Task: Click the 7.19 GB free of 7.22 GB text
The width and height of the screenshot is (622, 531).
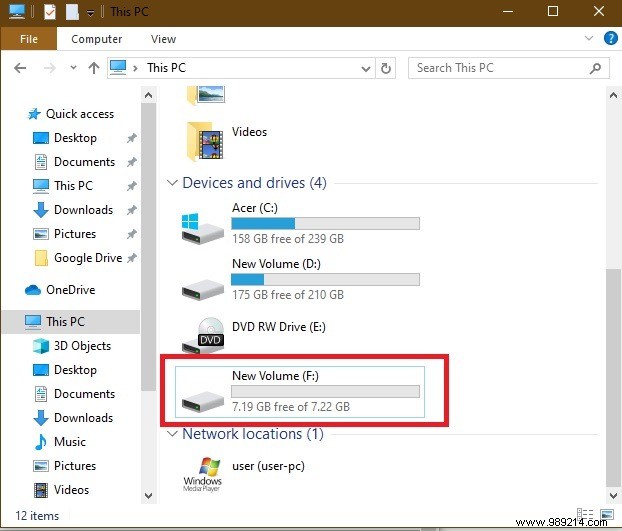Action: coord(291,407)
